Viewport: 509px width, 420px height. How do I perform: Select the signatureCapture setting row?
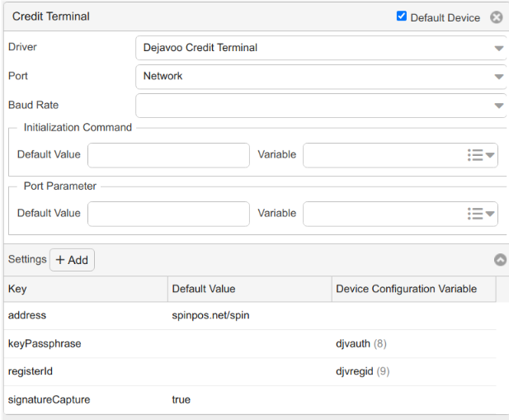coord(250,400)
